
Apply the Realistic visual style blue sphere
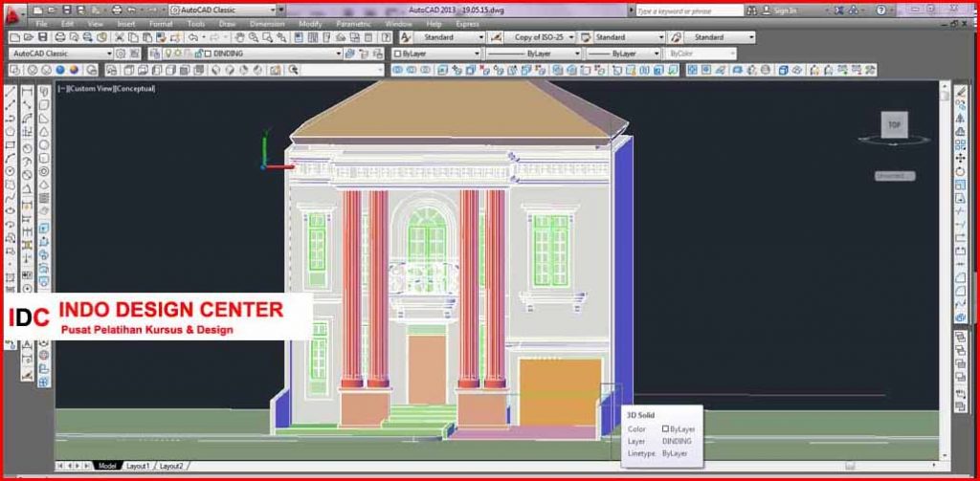point(60,70)
